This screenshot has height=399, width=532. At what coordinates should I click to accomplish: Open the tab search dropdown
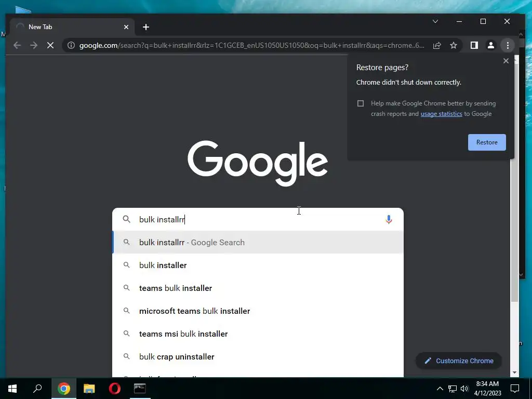click(x=435, y=21)
